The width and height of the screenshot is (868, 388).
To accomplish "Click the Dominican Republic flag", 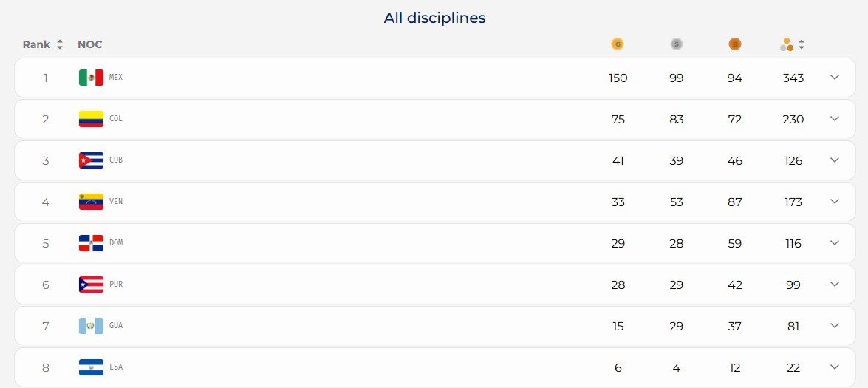I will tap(92, 243).
